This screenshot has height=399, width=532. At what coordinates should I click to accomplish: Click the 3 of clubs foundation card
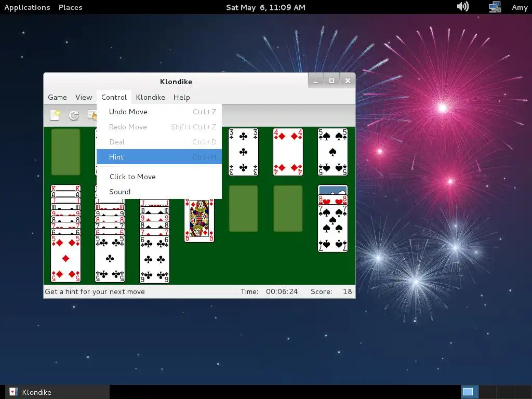pyautogui.click(x=243, y=152)
